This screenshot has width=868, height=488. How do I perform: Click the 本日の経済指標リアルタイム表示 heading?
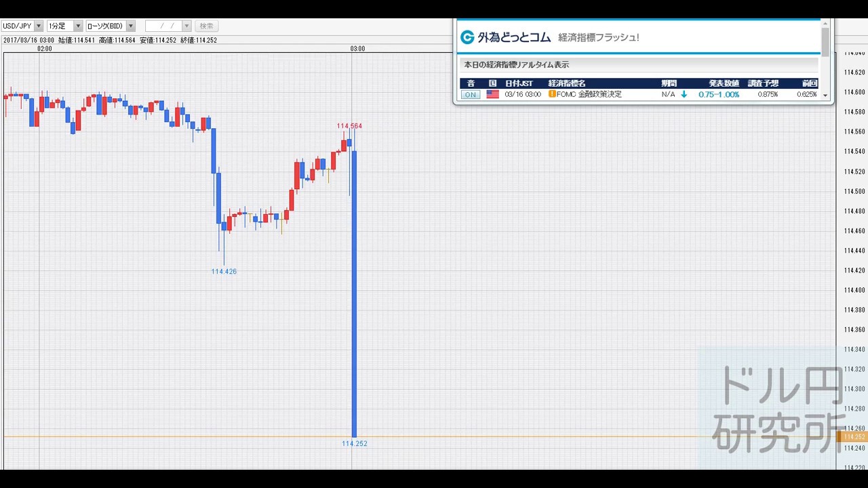(x=516, y=65)
